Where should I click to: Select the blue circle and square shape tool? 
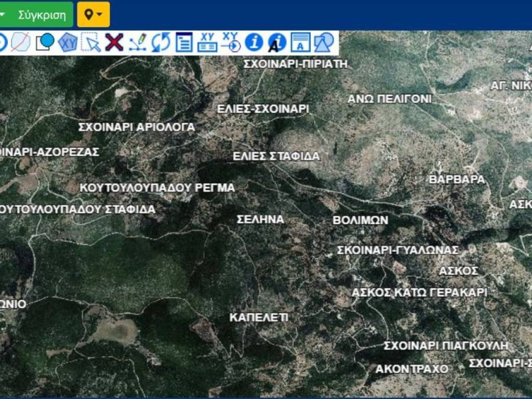click(45, 42)
